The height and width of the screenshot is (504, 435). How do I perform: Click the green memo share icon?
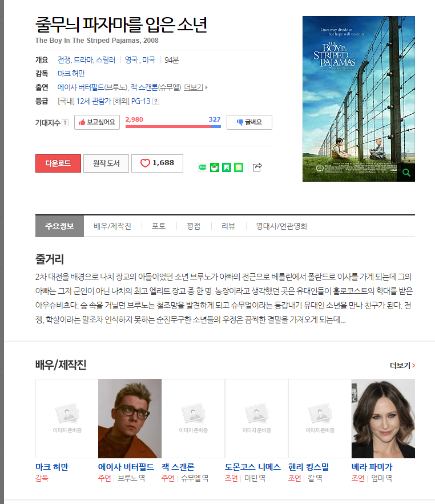239,167
